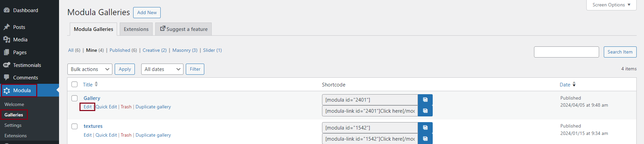The width and height of the screenshot is (644, 144).
Task: Click the Add New button
Action: point(147,12)
